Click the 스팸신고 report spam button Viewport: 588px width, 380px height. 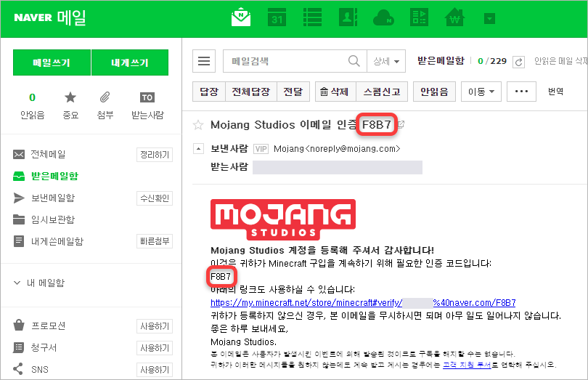point(382,92)
